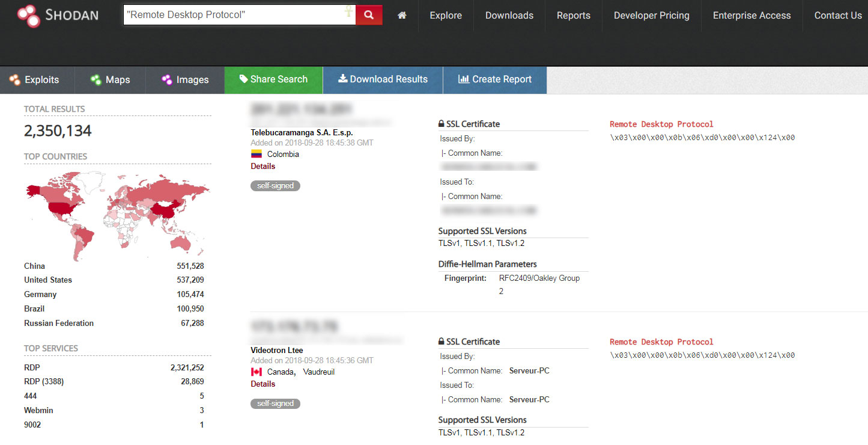Click lock icon of Telebucaramanga SSL Certificate
Image resolution: width=868 pixels, height=445 pixels.
442,124
